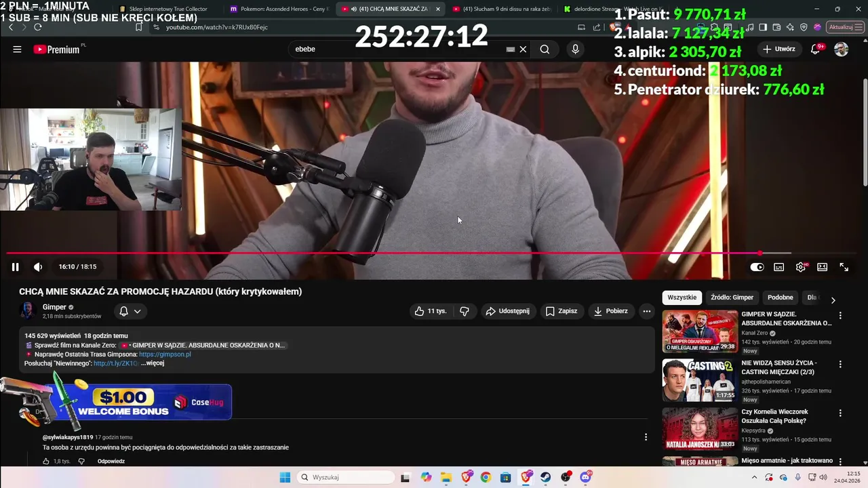
Task: Open the menu for the Kornelia Wieczorek video
Action: pyautogui.click(x=840, y=413)
